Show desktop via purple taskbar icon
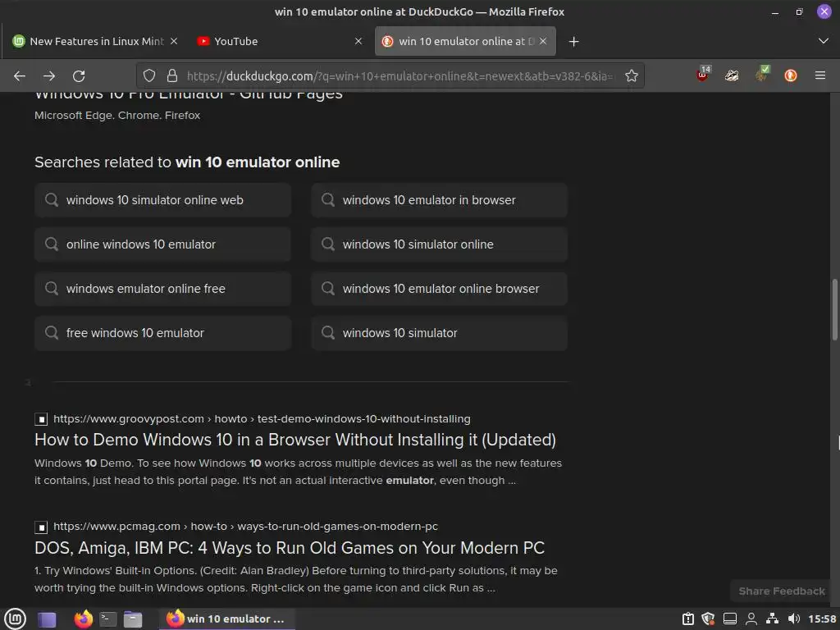 47,619
